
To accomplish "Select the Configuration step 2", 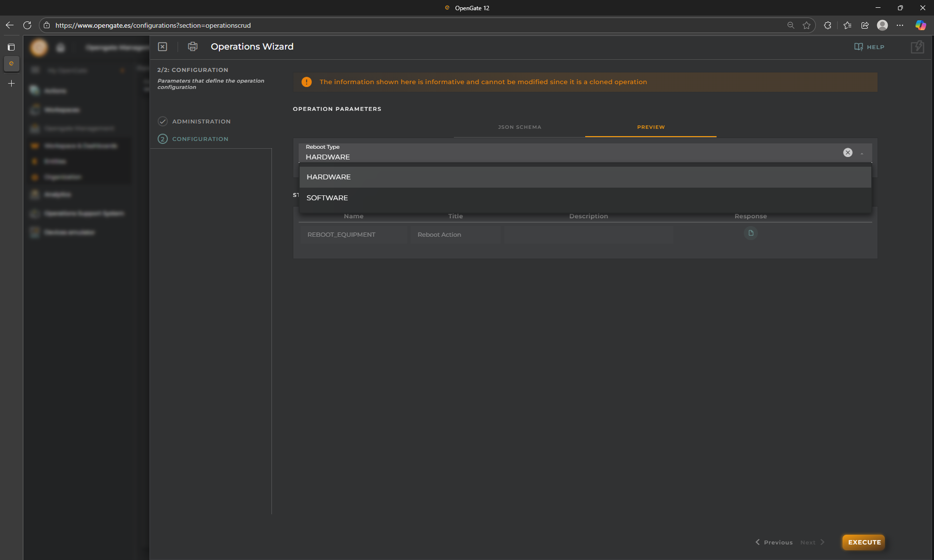I will (200, 139).
